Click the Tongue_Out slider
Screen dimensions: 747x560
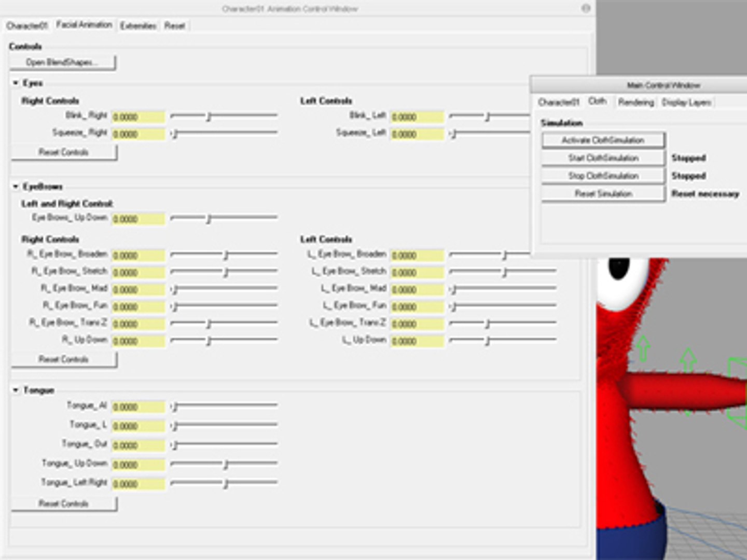click(224, 445)
